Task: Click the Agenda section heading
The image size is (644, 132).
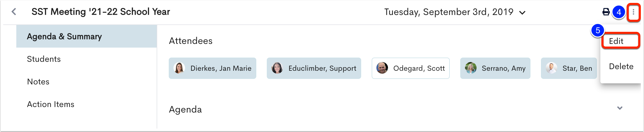Action: point(185,109)
